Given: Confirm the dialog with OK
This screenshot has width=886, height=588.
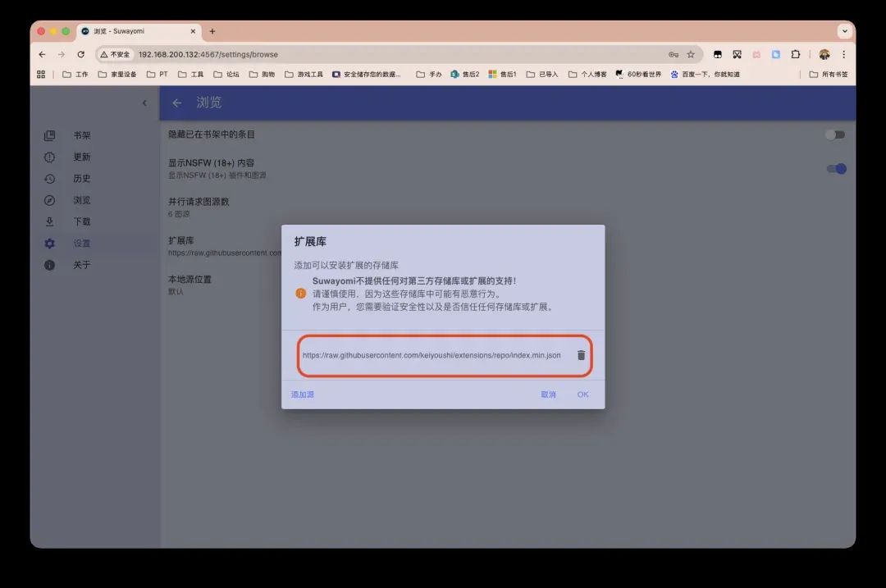Looking at the screenshot, I should 582,394.
